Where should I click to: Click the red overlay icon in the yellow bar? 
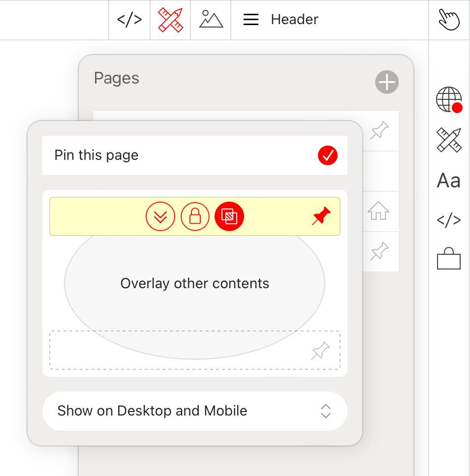[229, 216]
